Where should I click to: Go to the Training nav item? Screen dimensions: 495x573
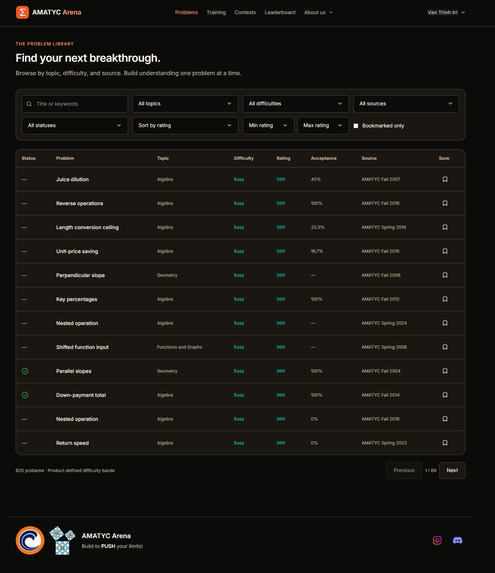(216, 12)
